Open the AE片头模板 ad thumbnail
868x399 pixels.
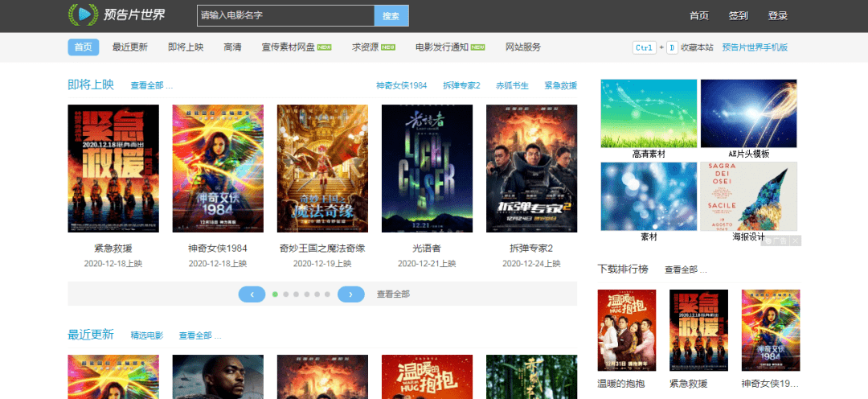coord(749,113)
